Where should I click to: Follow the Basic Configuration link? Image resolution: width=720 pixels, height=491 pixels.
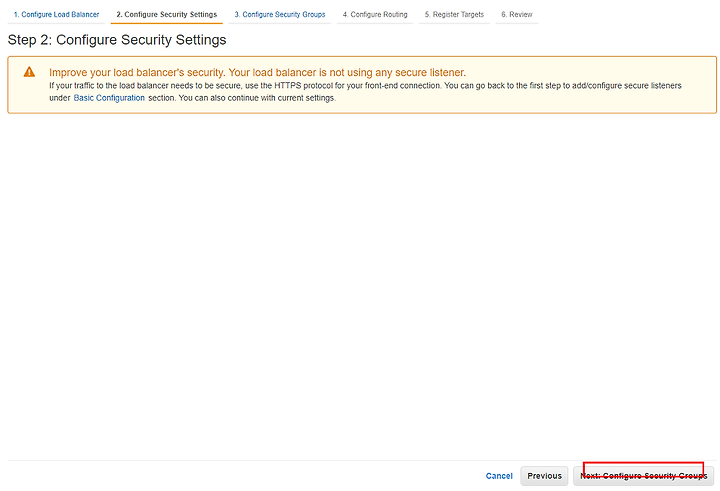[x=109, y=98]
